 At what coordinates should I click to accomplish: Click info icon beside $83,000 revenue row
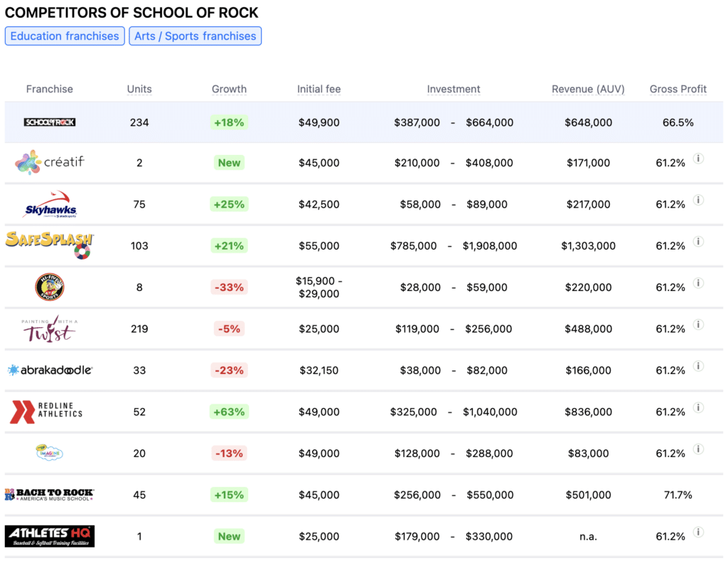pyautogui.click(x=698, y=449)
